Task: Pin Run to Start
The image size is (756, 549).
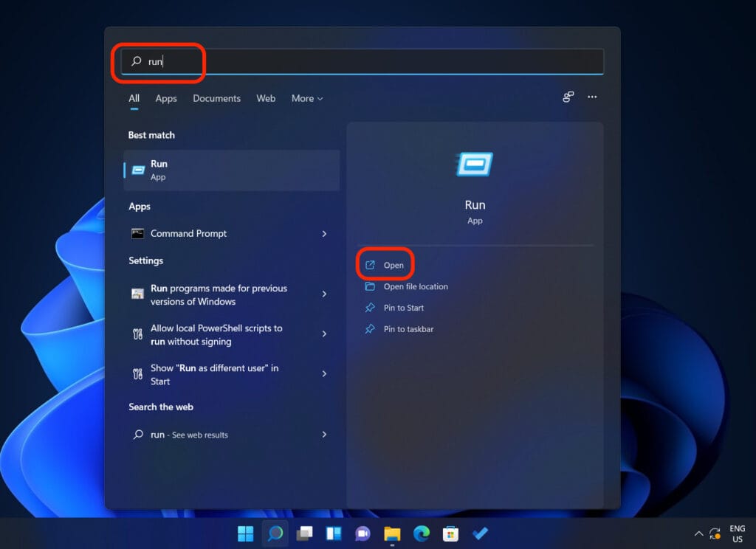Action: (404, 308)
